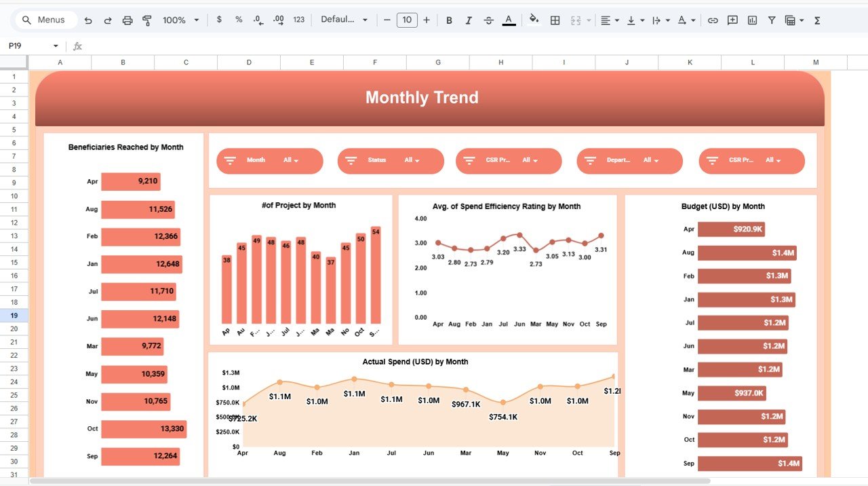Toggle strikethrough formatting

(x=489, y=20)
